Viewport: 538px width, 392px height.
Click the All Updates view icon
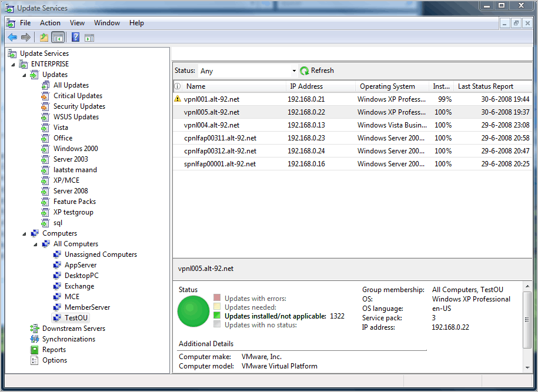(45, 85)
